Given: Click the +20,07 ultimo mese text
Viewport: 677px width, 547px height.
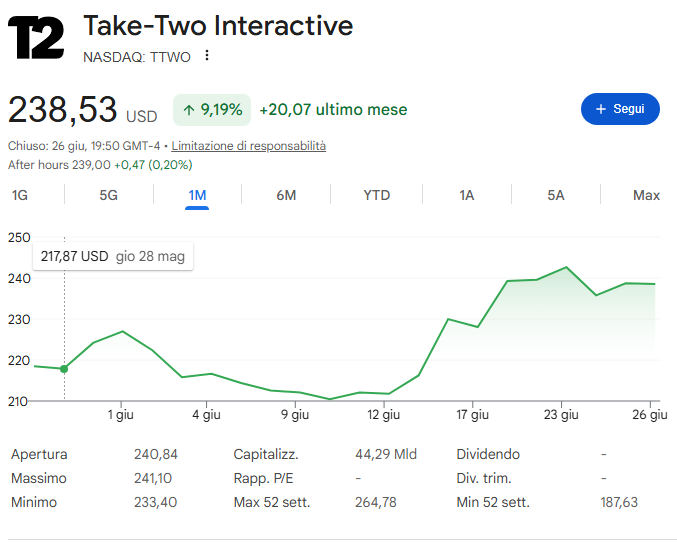Looking at the screenshot, I should pos(333,110).
